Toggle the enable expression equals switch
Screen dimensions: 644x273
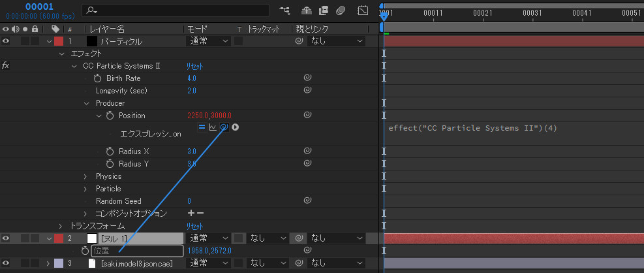(202, 127)
